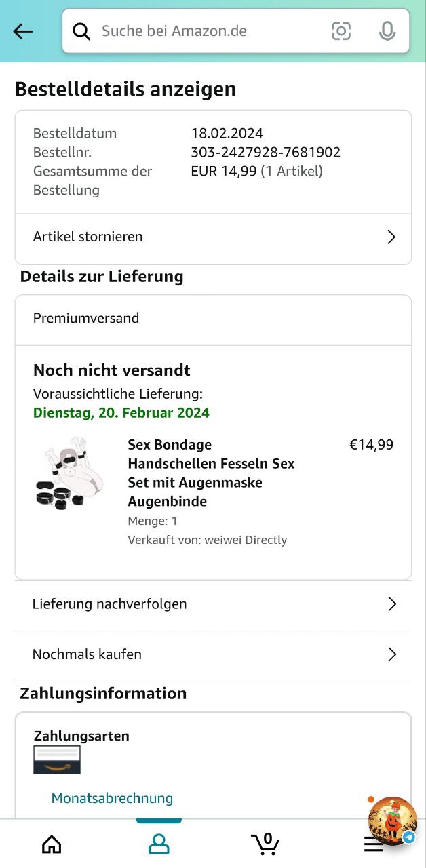Open Nochmals kaufen chevron arrow
Image resolution: width=426 pixels, height=868 pixels.
click(391, 654)
